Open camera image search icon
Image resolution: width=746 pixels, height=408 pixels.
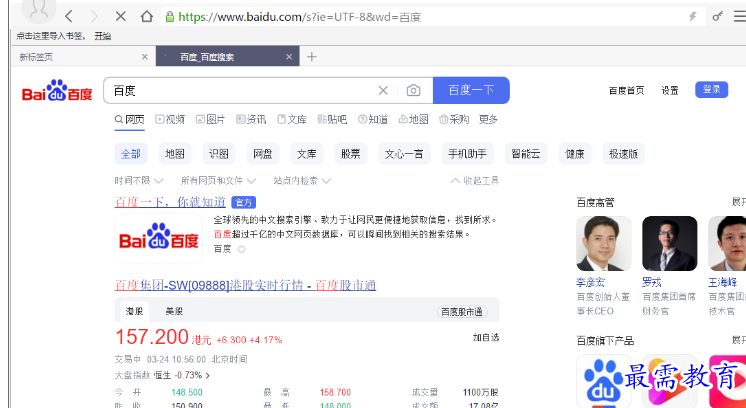pos(413,90)
